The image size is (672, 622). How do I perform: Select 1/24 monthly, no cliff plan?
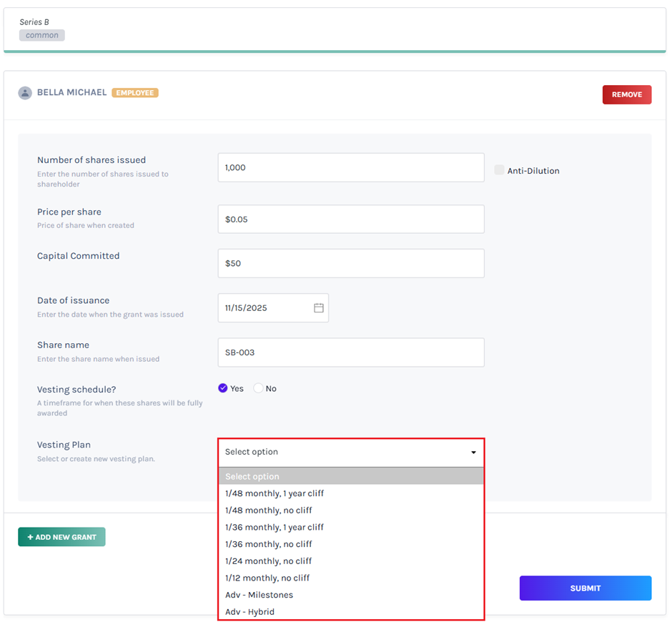(x=269, y=561)
